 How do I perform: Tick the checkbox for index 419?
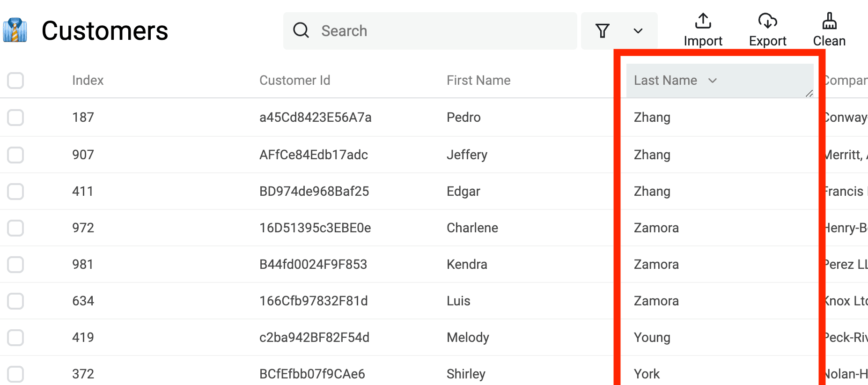[x=15, y=338]
